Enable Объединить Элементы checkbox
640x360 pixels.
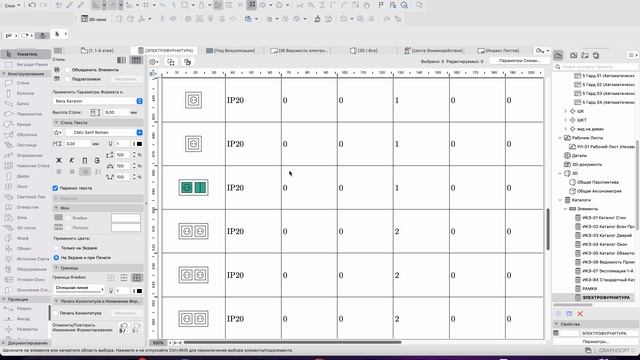tap(67, 70)
